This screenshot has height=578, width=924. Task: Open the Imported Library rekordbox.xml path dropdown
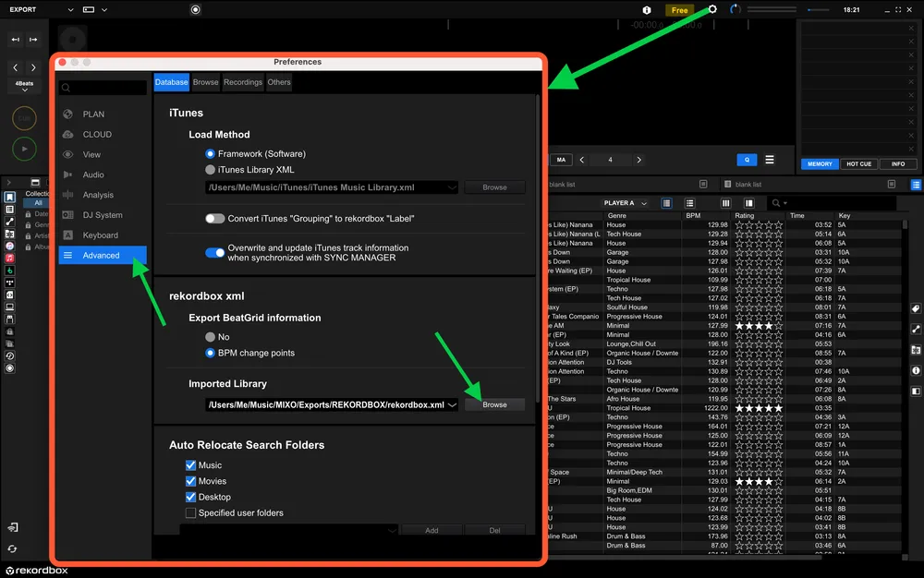click(453, 404)
